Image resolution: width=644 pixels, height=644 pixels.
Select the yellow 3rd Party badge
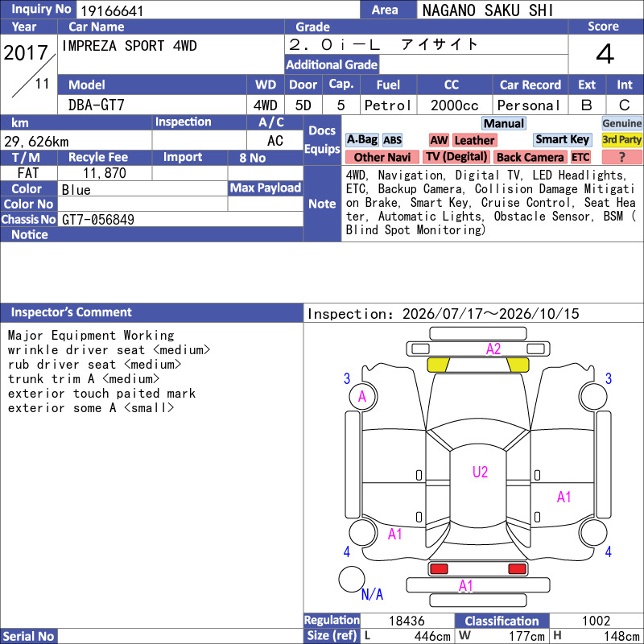621,139
